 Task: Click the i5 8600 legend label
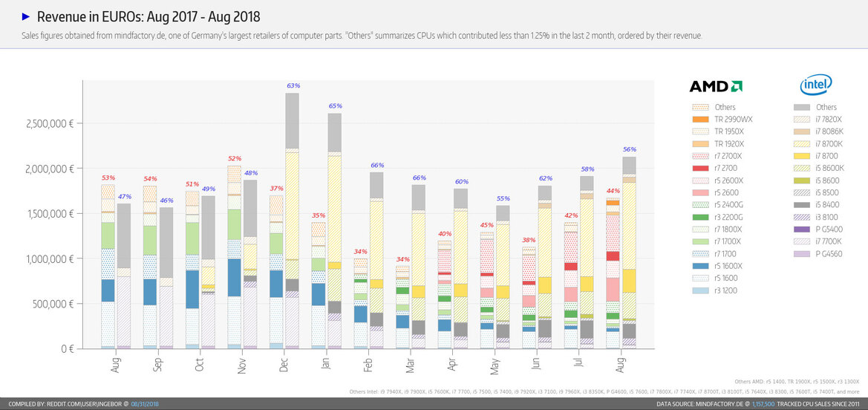(x=828, y=180)
